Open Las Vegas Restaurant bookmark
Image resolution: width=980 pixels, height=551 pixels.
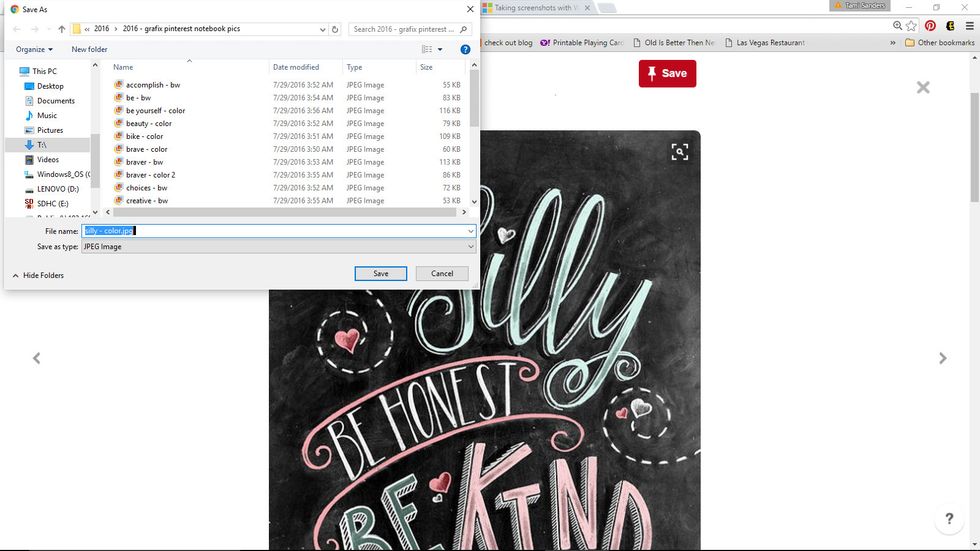click(764, 42)
